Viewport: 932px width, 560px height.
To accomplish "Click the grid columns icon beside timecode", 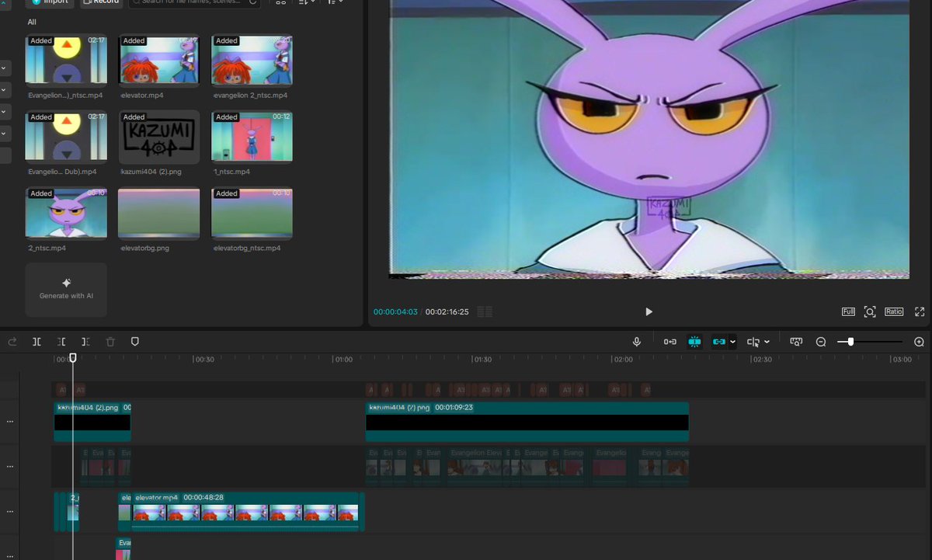I will [x=485, y=311].
